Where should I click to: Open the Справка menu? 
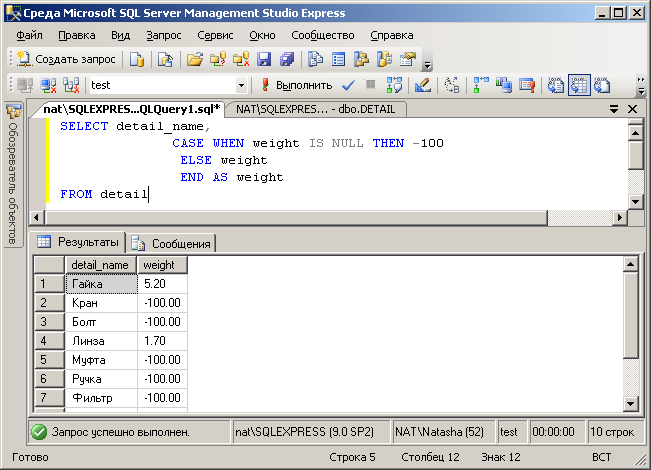tap(392, 35)
